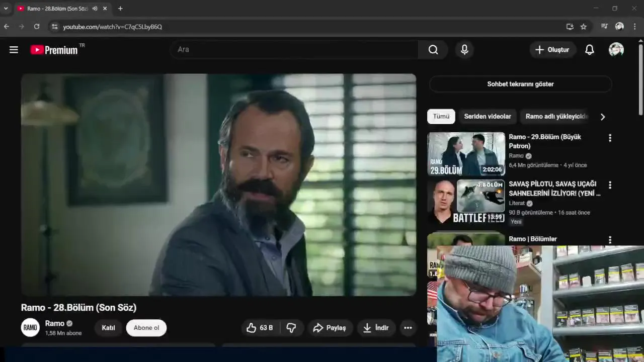
Task: Open the Ramo channel avatar
Action: coord(30,327)
